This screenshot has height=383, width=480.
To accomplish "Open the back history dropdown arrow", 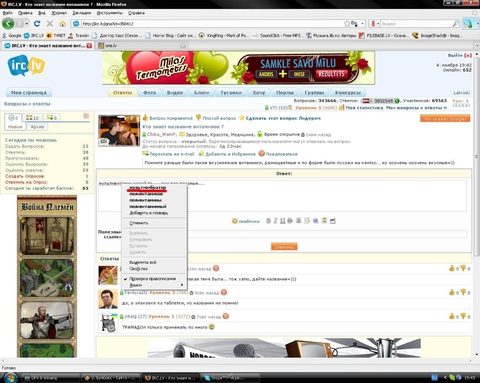I will [27, 24].
